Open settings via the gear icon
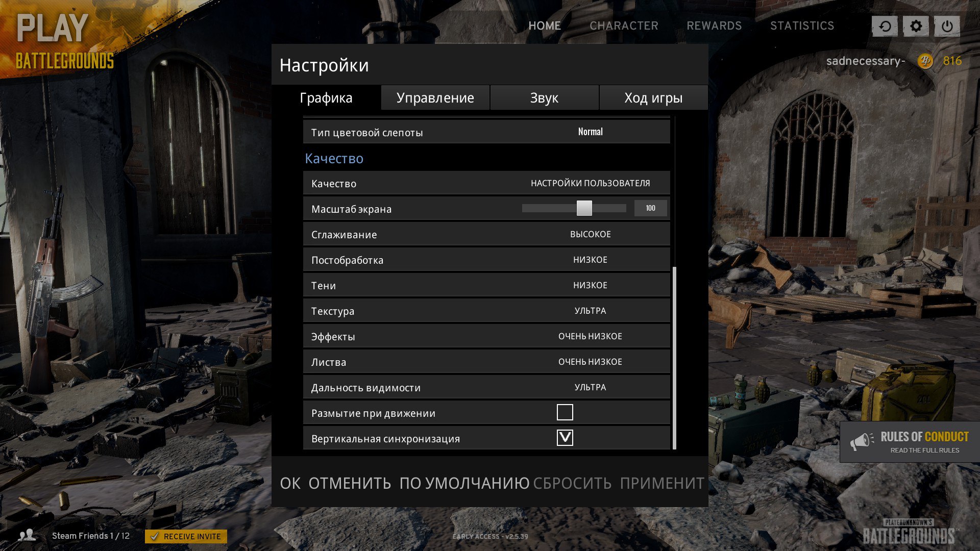This screenshot has width=980, height=551. 916,26
